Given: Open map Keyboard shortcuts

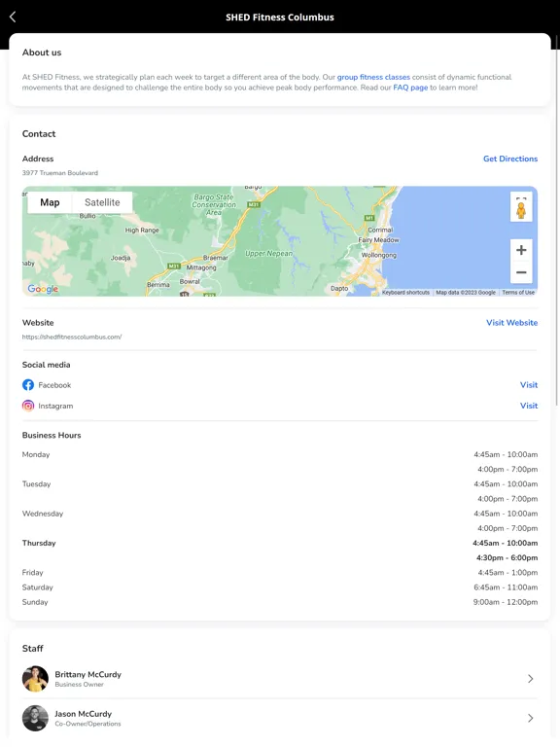Looking at the screenshot, I should click(x=405, y=293).
